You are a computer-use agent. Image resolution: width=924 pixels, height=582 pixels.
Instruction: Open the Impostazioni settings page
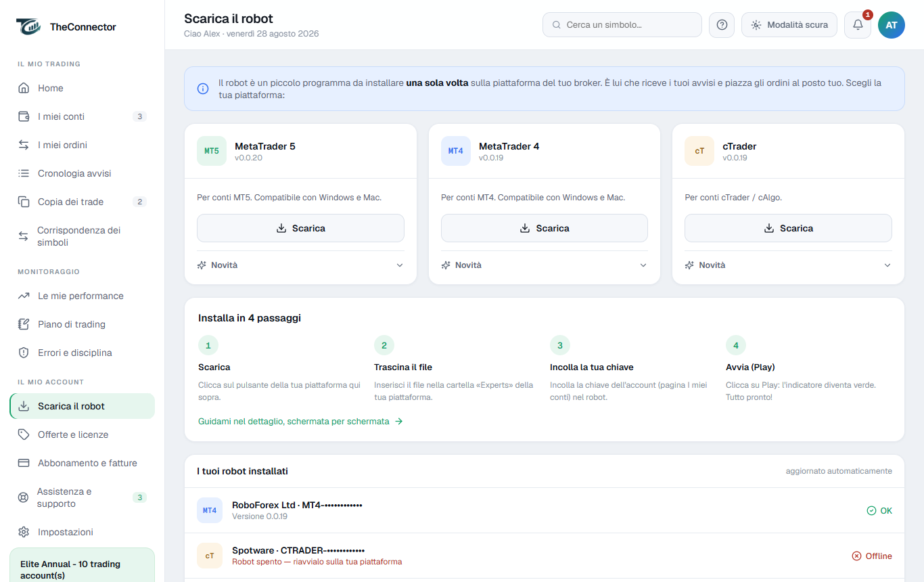pos(82,532)
